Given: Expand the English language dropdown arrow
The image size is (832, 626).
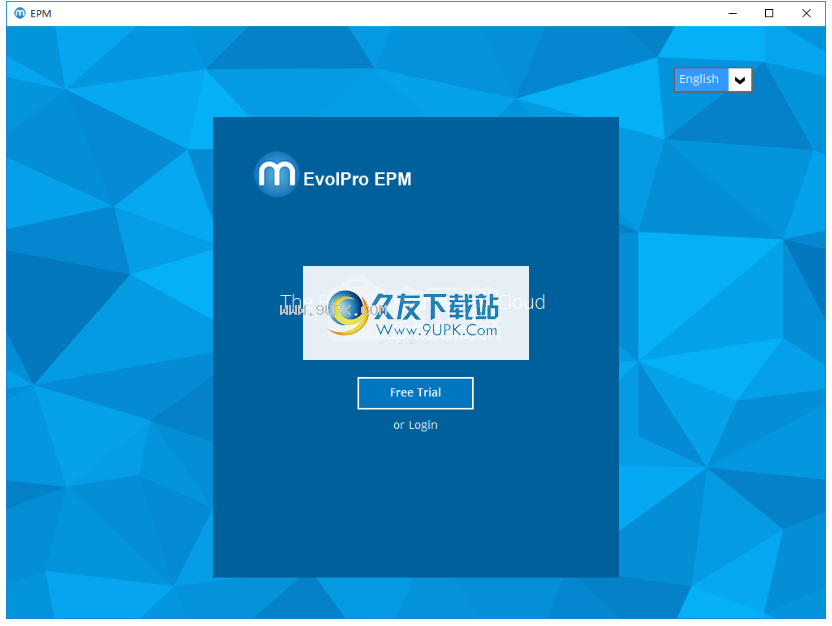Looking at the screenshot, I should (x=740, y=80).
